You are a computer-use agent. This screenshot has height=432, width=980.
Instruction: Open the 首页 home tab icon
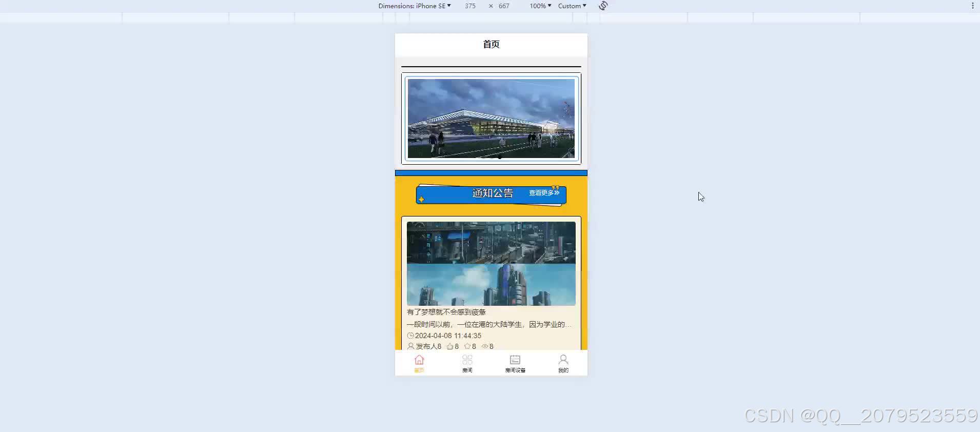click(419, 360)
